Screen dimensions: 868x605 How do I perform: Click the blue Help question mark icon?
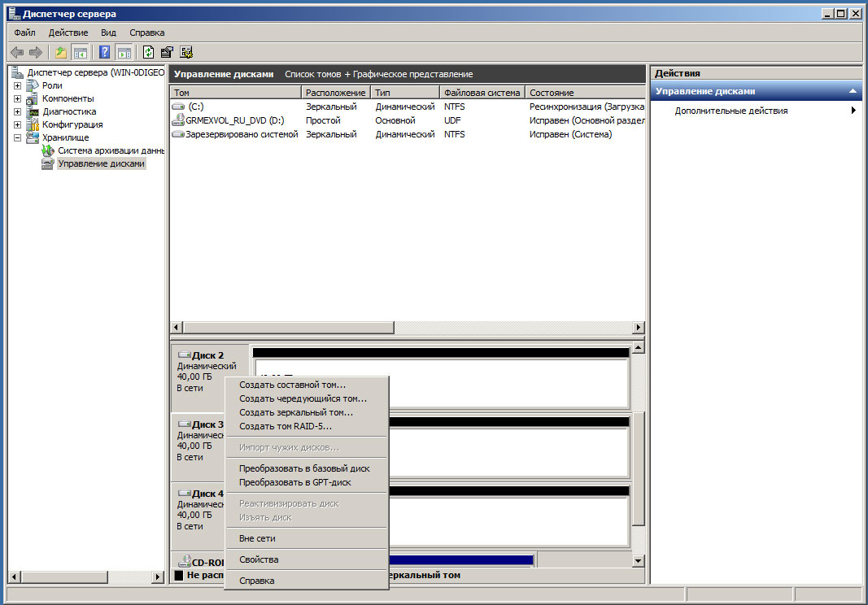point(105,53)
